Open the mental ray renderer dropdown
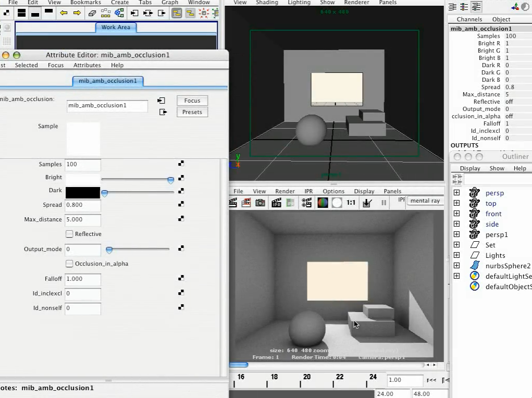This screenshot has width=532, height=398. point(425,201)
